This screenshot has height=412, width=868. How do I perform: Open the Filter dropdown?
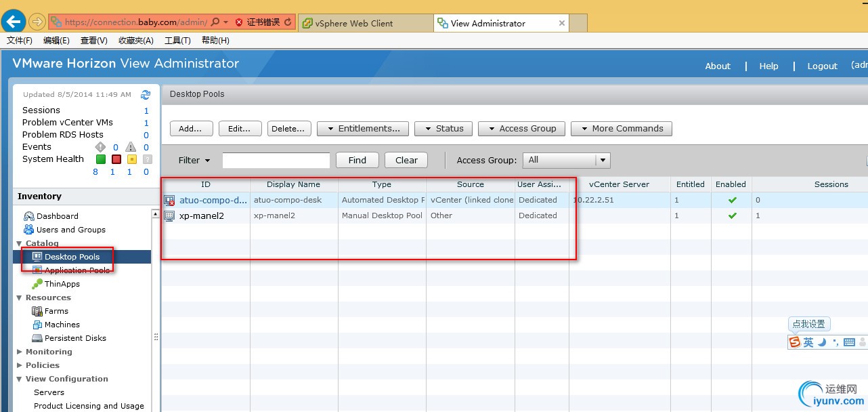coord(194,161)
